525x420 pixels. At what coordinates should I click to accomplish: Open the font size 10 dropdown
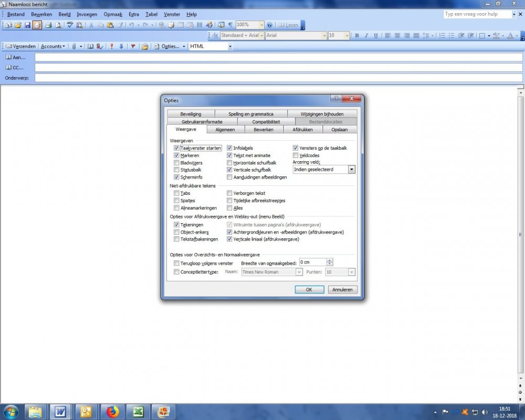(347, 36)
